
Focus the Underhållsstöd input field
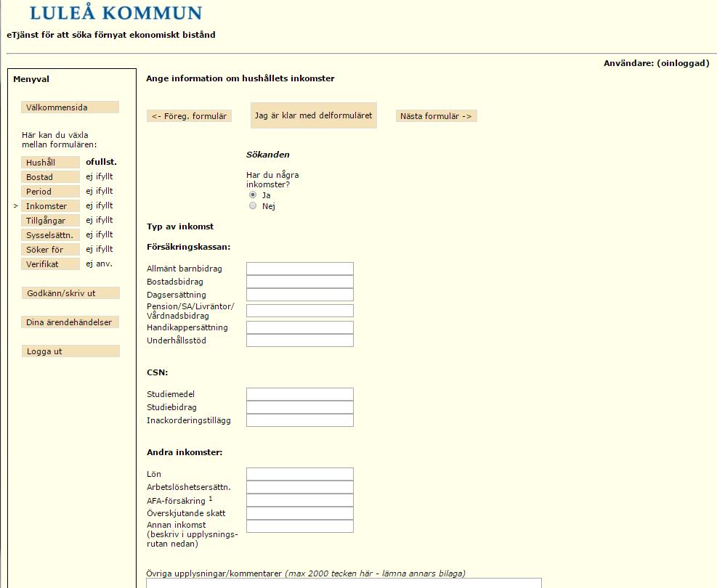(300, 340)
